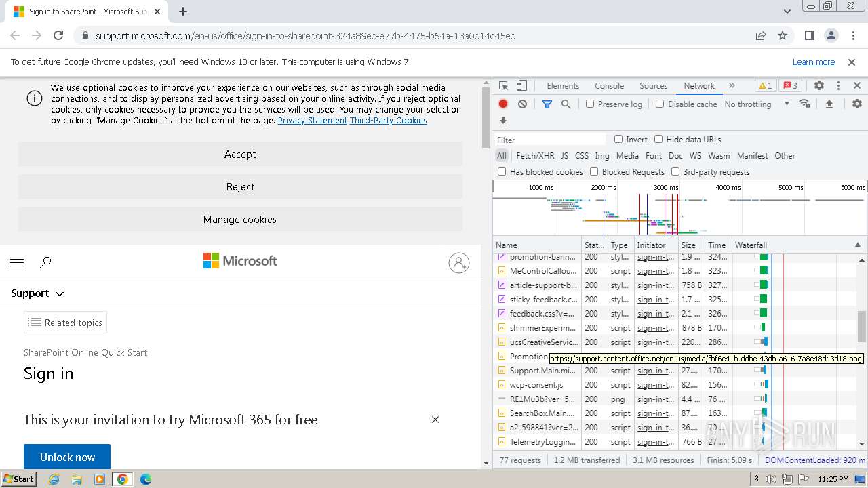
Task: Select the inspect element picker icon
Action: [x=503, y=86]
